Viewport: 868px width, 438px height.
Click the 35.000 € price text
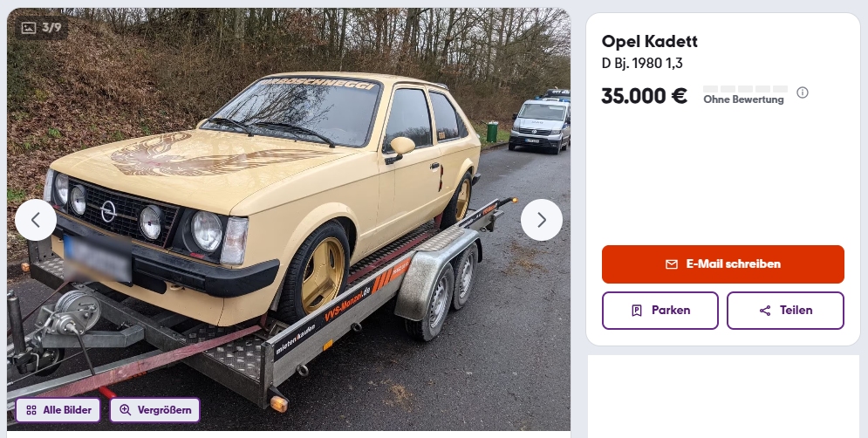[x=645, y=96]
